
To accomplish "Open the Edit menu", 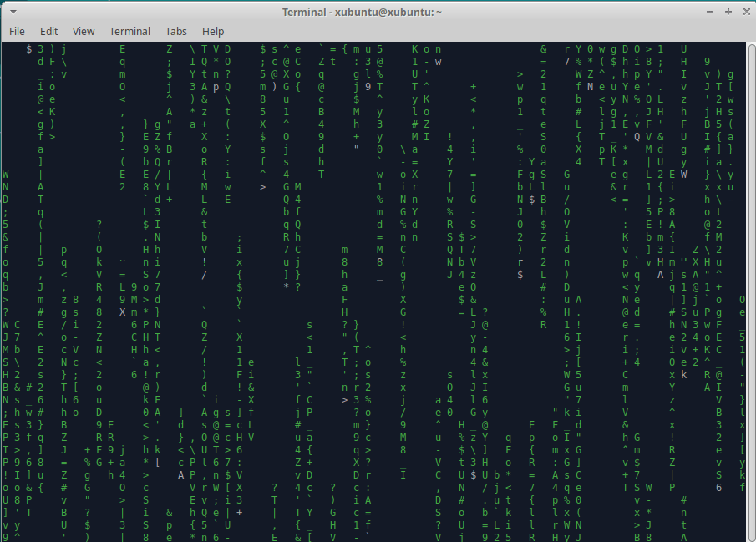I will pyautogui.click(x=49, y=31).
